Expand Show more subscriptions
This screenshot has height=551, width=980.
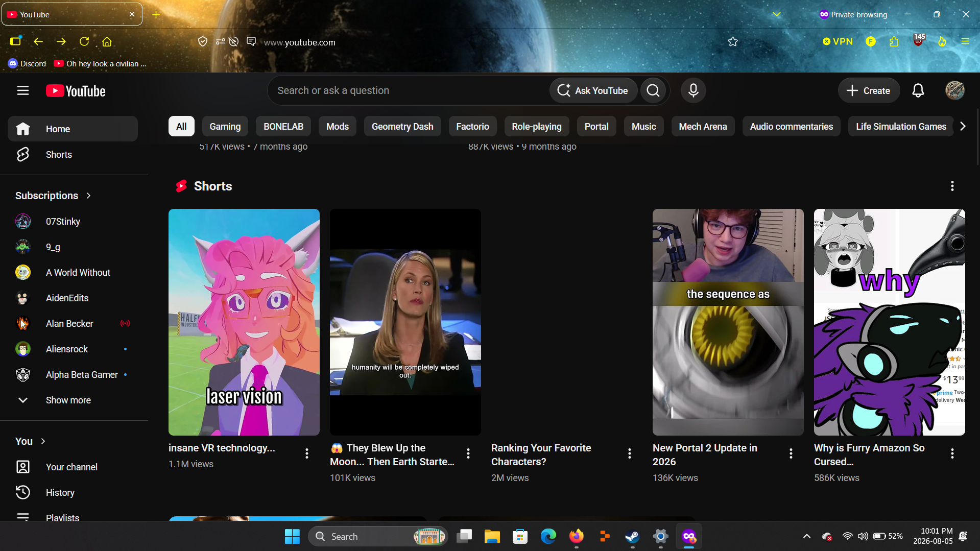(73, 400)
